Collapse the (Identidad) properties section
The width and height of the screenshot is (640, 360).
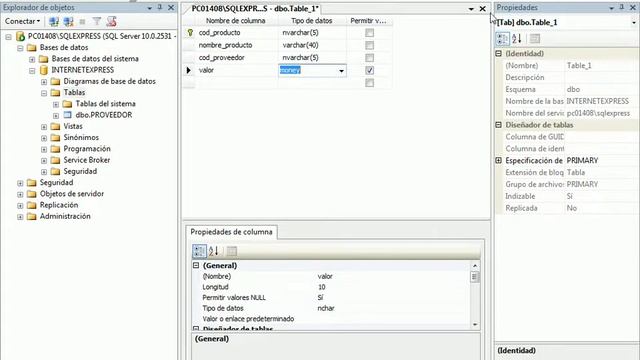[498, 53]
